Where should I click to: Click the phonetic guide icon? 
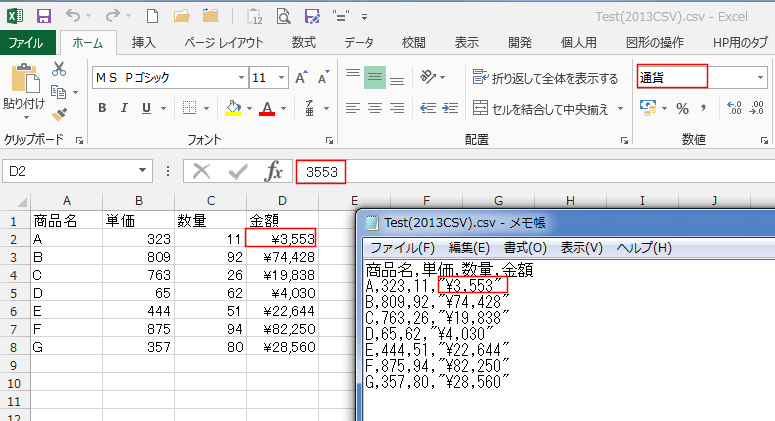coord(309,108)
